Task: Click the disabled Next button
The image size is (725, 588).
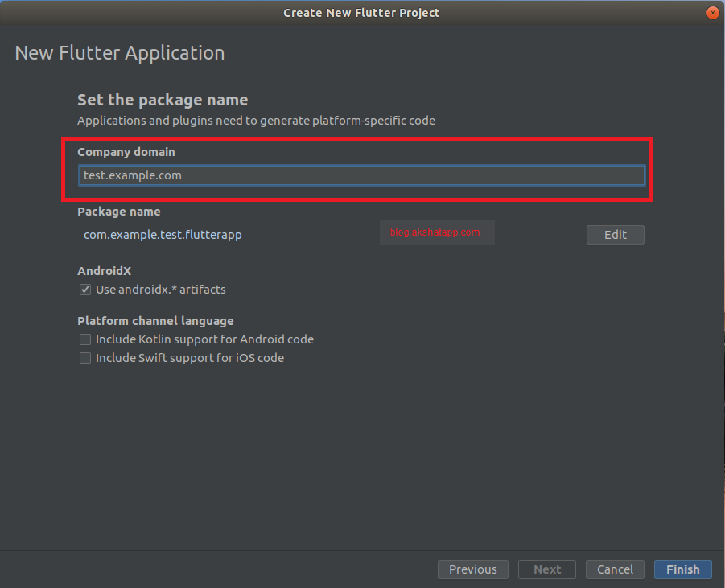Action: point(546,569)
